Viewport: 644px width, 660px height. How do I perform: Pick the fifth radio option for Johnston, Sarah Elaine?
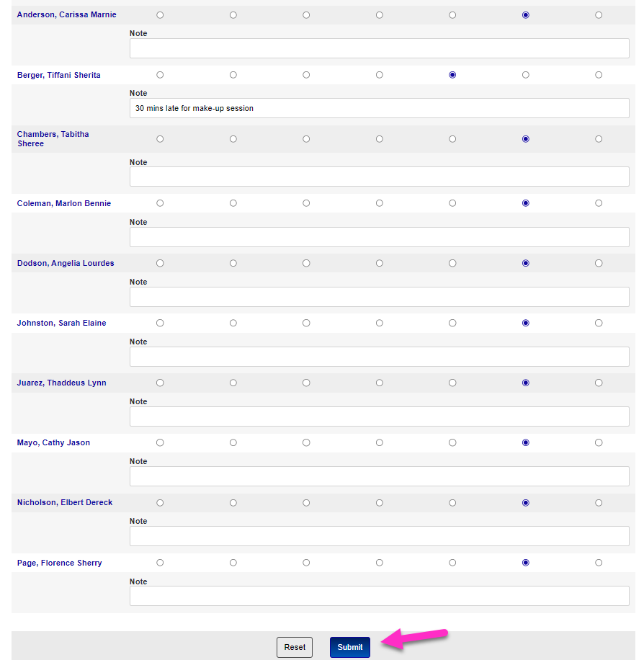[x=452, y=323]
